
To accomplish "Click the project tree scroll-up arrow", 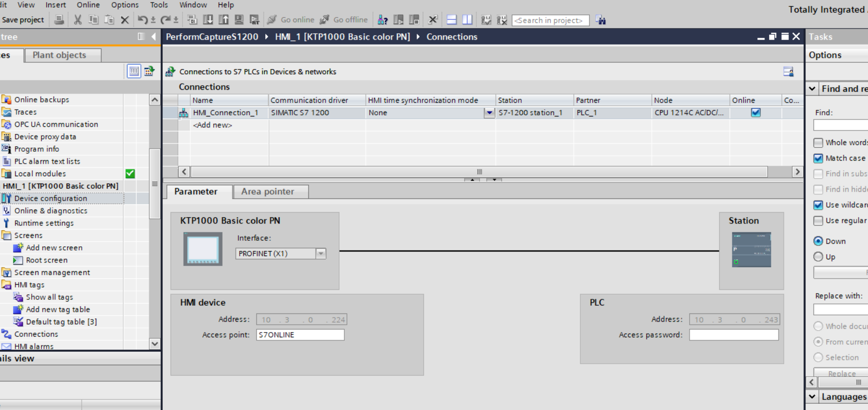I will click(155, 100).
